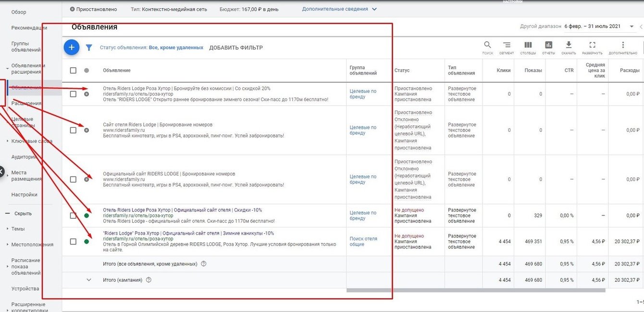The height and width of the screenshot is (312, 644).
Task: Click the Download icon
Action: click(569, 45)
